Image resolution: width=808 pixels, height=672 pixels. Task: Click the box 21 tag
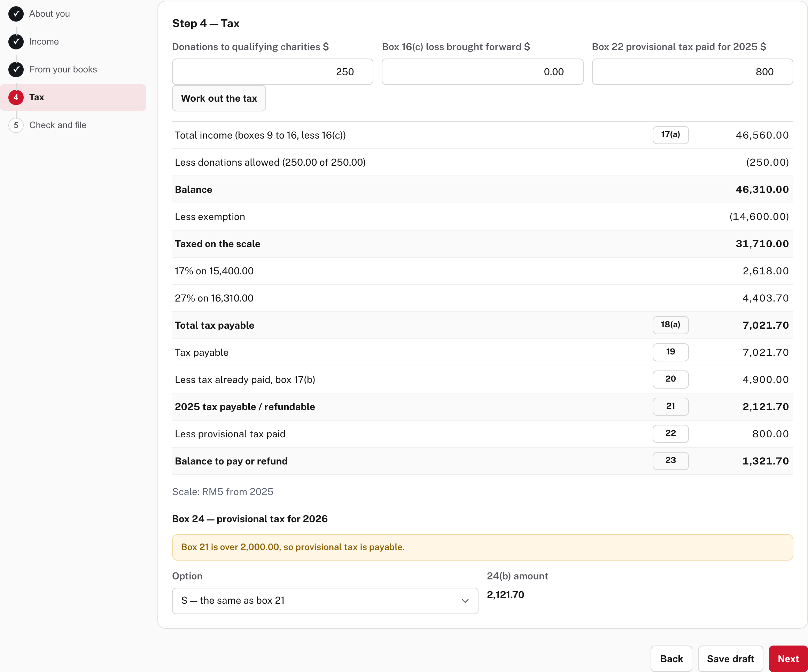click(670, 407)
